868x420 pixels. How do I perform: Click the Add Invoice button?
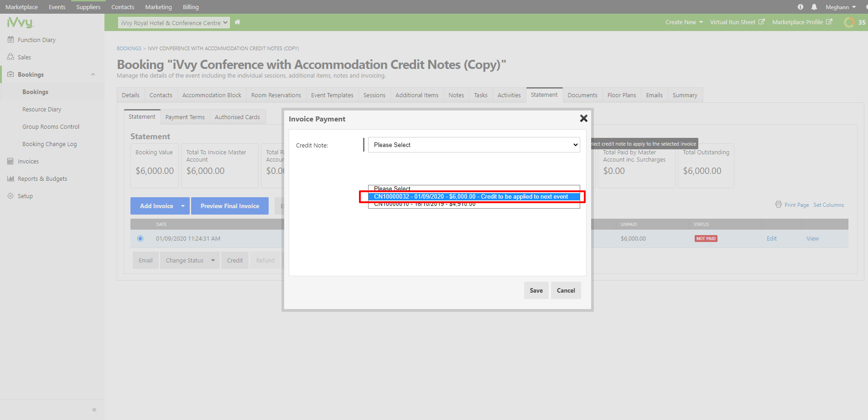coord(156,206)
